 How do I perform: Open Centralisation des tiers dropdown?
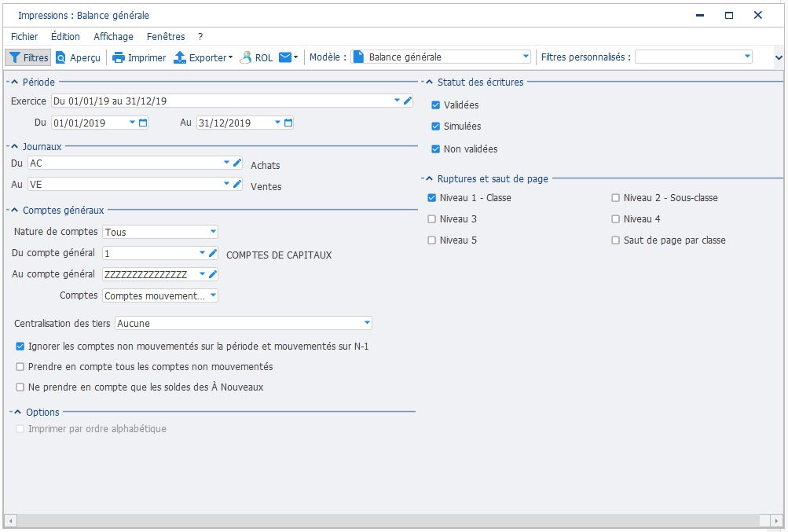367,323
